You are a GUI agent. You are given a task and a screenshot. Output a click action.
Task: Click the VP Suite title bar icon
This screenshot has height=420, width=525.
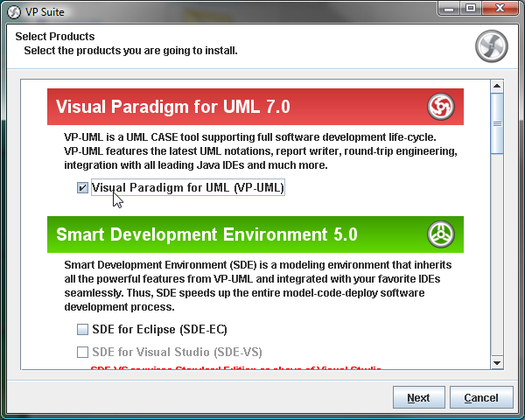coord(14,12)
